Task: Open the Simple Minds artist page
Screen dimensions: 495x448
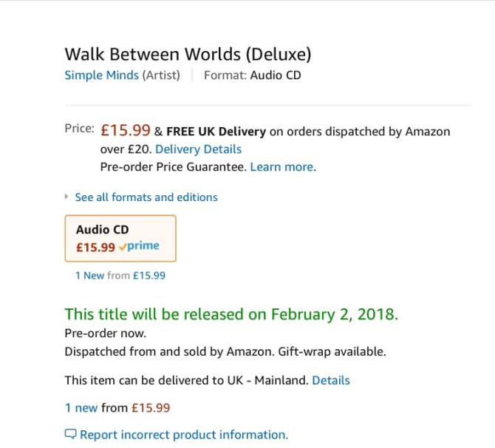Action: click(101, 75)
